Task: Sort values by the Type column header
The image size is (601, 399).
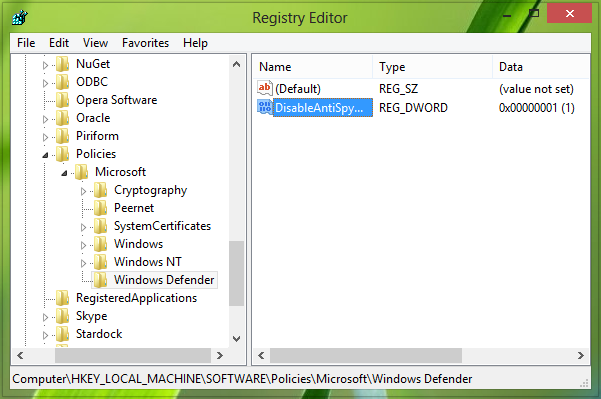Action: tap(432, 67)
